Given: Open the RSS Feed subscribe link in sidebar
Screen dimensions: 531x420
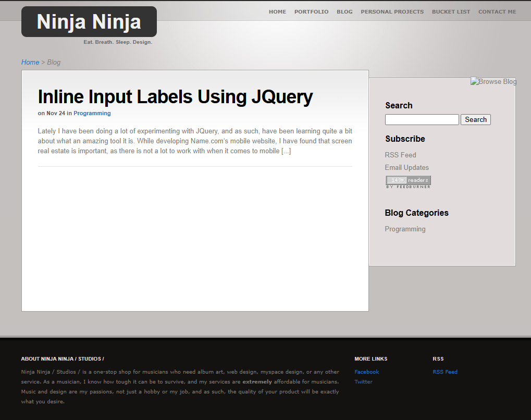Looking at the screenshot, I should point(400,155).
